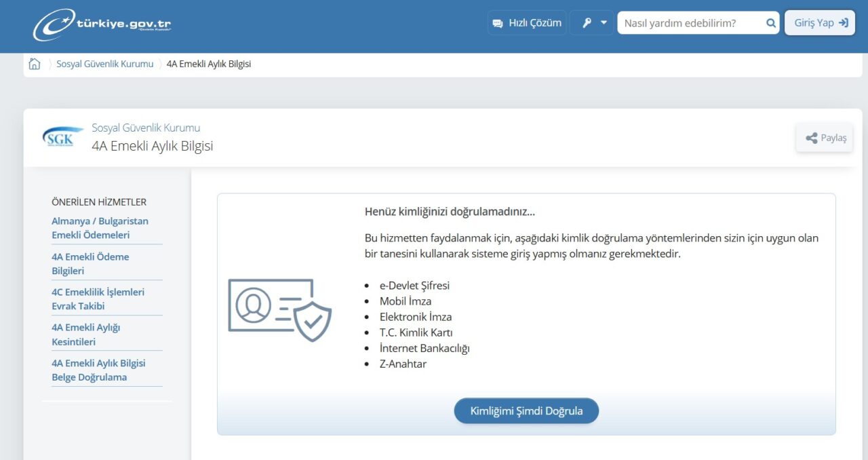Go to 4A Emekli Ödeme Bilgileri
This screenshot has width=868, height=460.
(90, 264)
